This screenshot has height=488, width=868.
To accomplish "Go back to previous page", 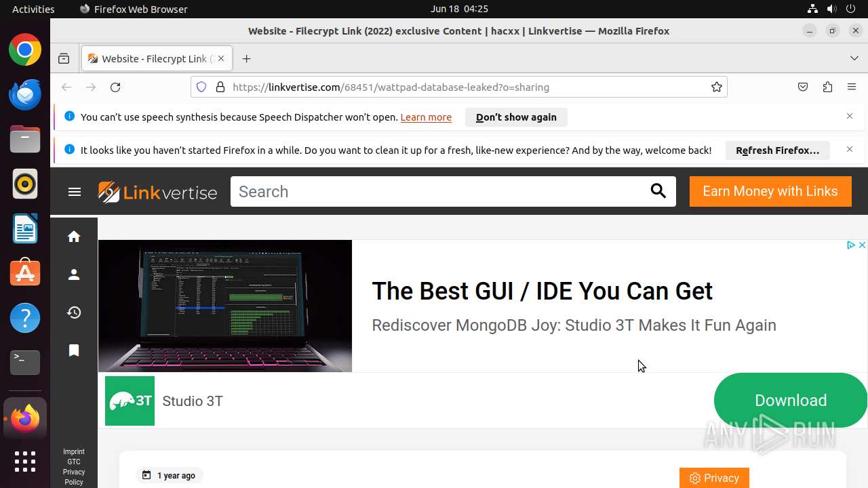I will [66, 87].
